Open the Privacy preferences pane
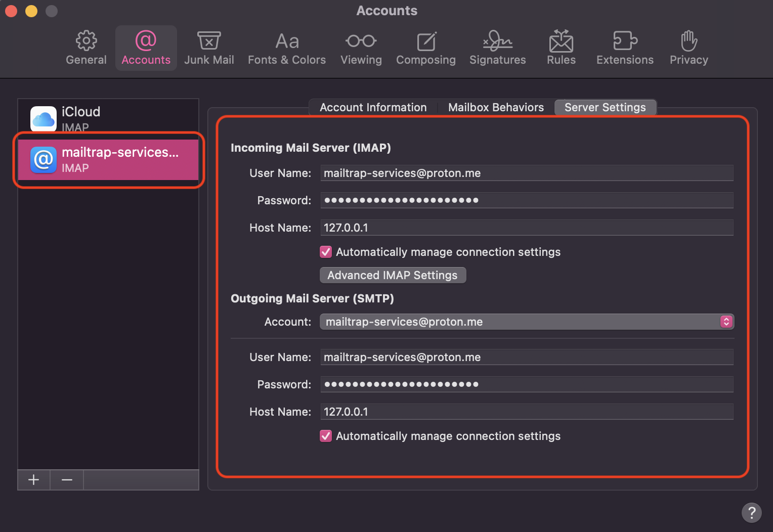This screenshot has height=532, width=773. tap(689, 48)
